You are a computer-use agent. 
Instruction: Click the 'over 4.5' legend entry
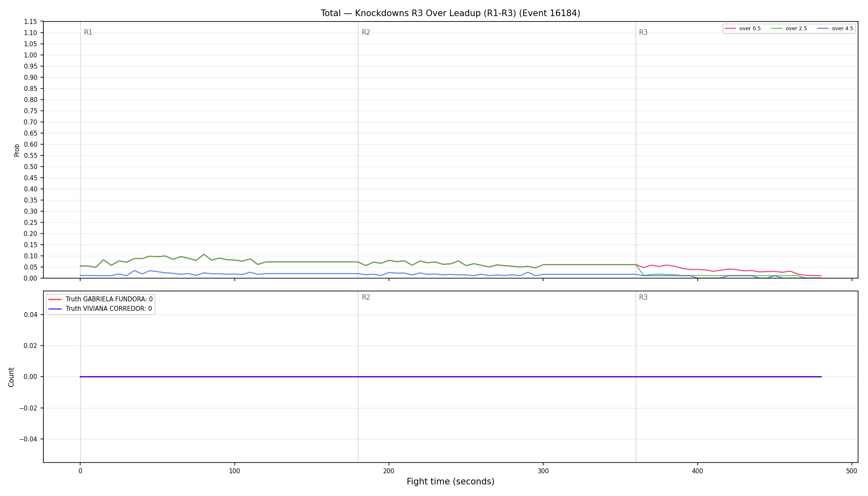pyautogui.click(x=835, y=29)
